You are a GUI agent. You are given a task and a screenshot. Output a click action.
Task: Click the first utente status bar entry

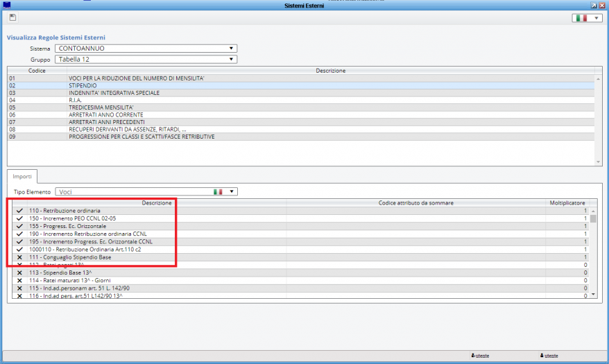point(481,356)
